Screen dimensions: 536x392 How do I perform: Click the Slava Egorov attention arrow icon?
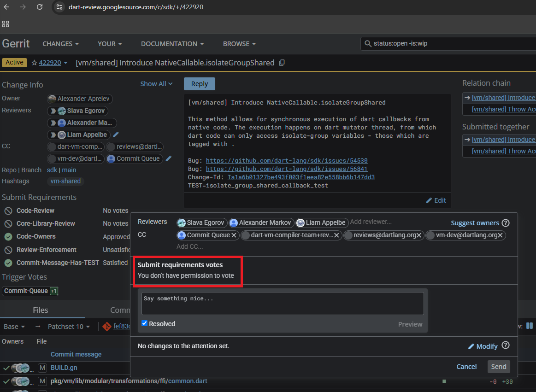click(53, 111)
